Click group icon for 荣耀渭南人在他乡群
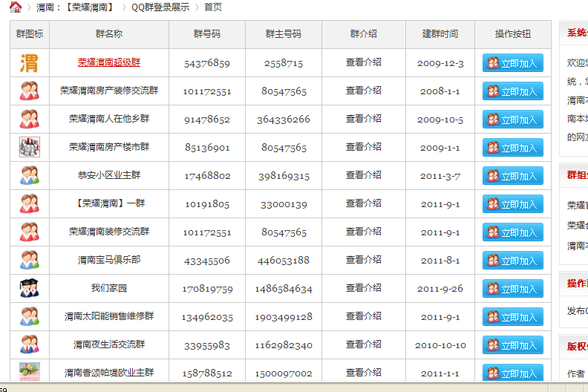The width and height of the screenshot is (588, 392). (x=29, y=119)
